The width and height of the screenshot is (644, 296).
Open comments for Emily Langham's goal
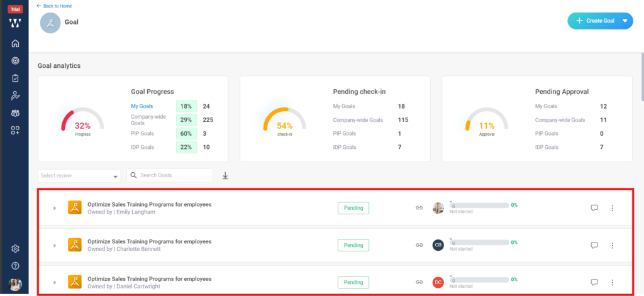tap(594, 208)
